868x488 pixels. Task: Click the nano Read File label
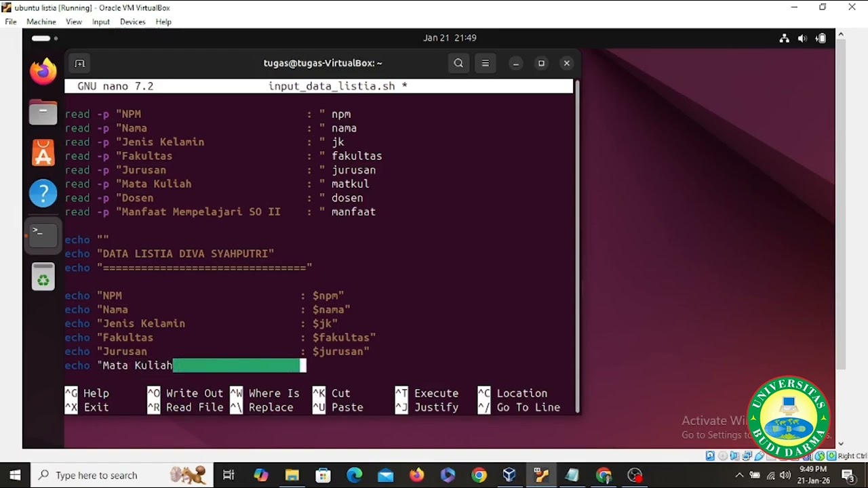[195, 407]
